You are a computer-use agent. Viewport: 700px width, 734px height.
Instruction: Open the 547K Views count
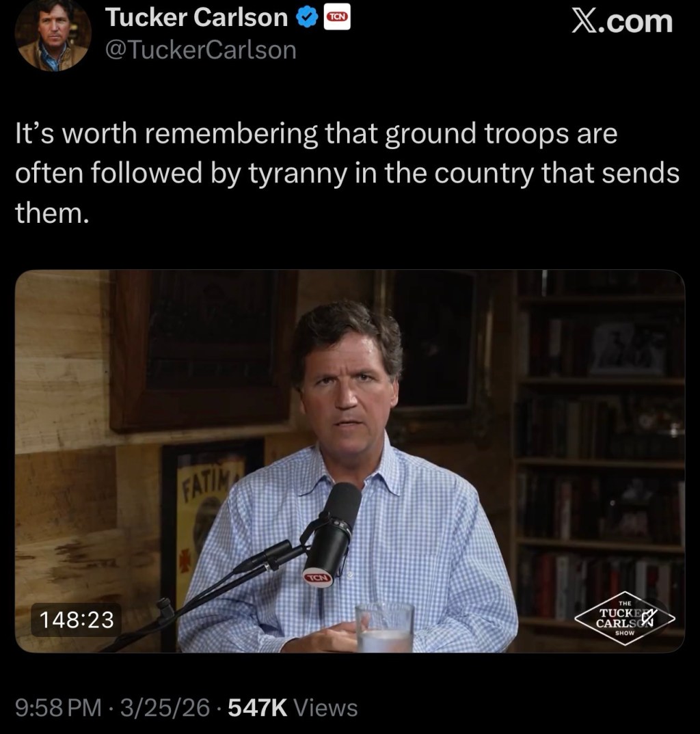point(293,707)
